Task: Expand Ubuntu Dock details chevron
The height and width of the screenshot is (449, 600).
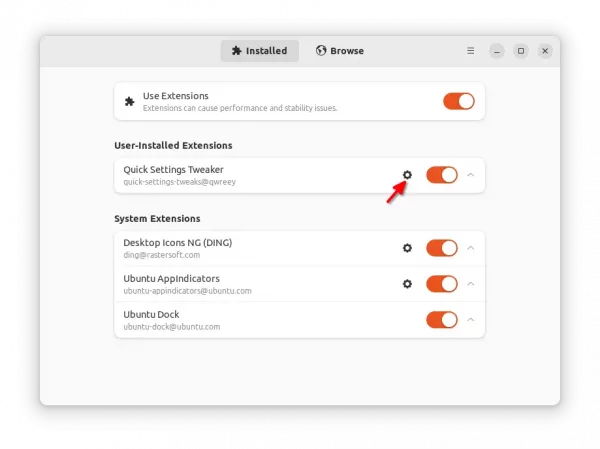Action: click(x=471, y=320)
